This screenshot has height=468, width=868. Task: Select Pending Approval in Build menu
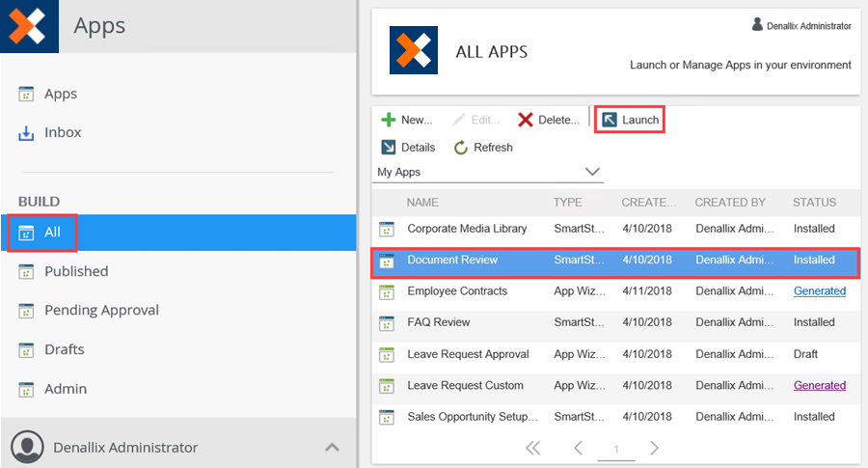(101, 310)
